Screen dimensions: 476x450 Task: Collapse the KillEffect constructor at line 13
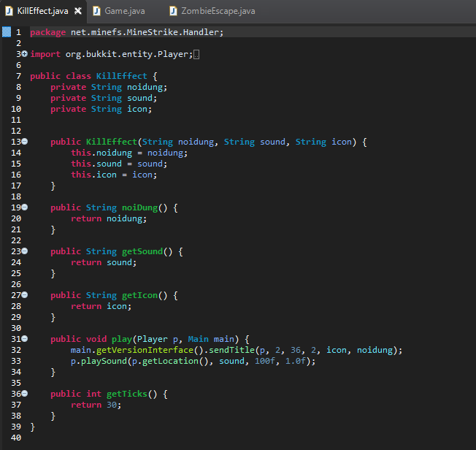(x=24, y=142)
